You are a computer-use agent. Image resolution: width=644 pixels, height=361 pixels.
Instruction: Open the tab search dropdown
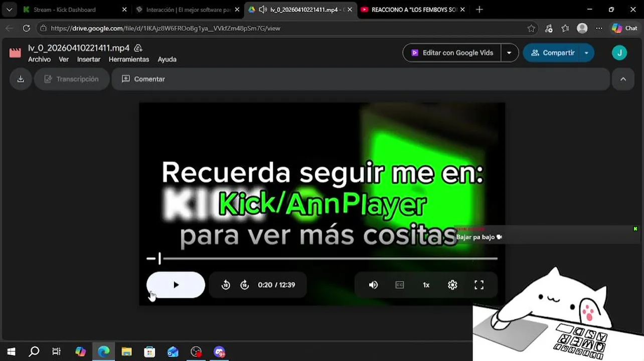(9, 10)
